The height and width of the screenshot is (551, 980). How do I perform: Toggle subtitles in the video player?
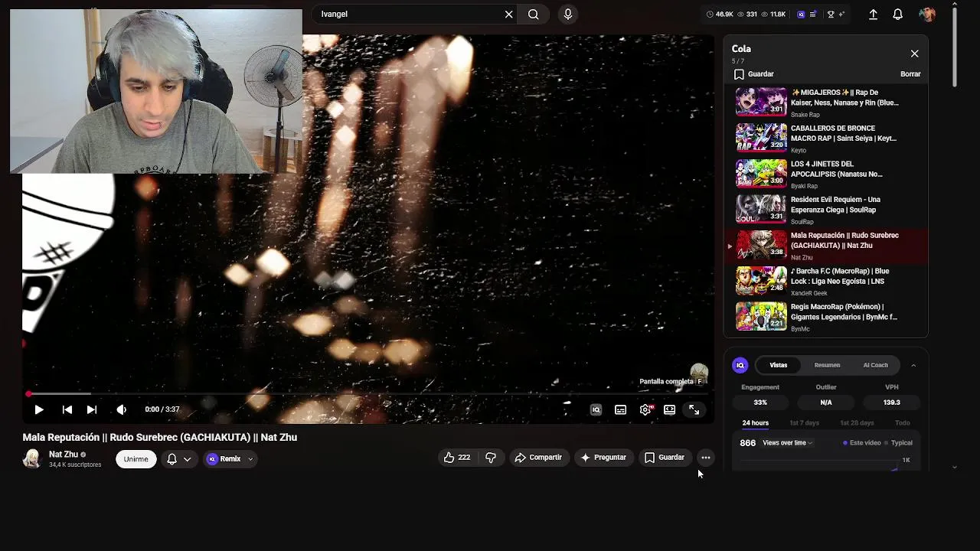pos(620,409)
